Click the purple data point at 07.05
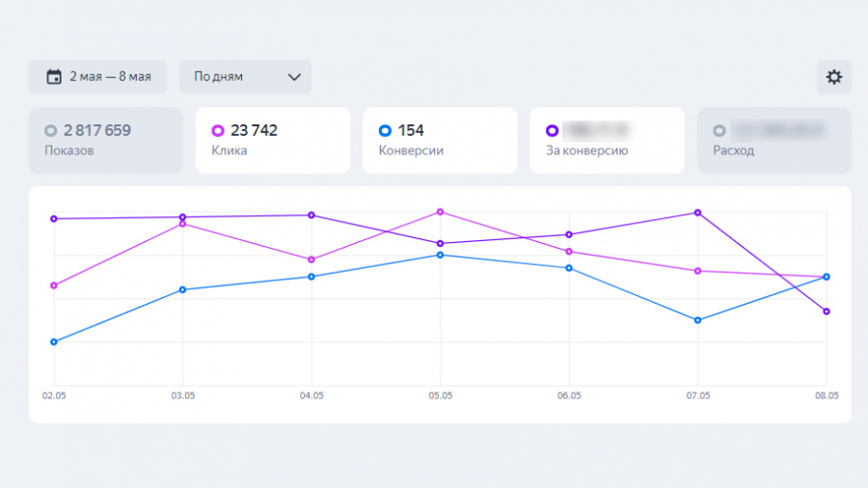 point(697,212)
